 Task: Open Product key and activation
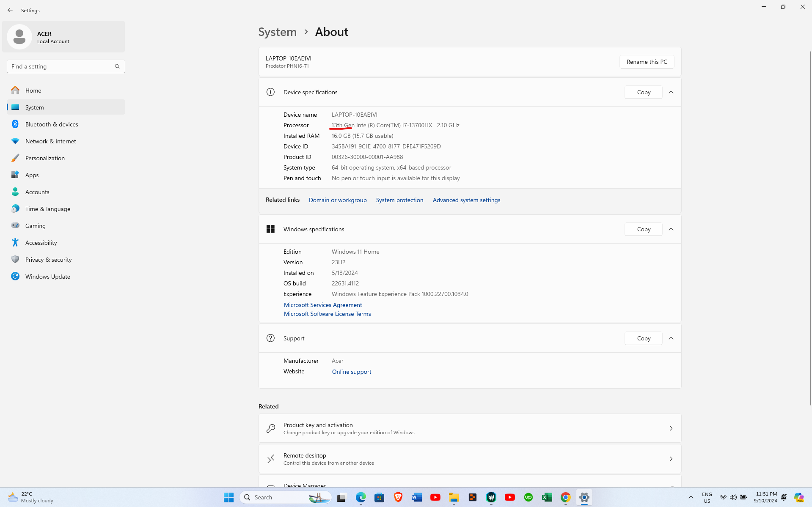click(470, 428)
